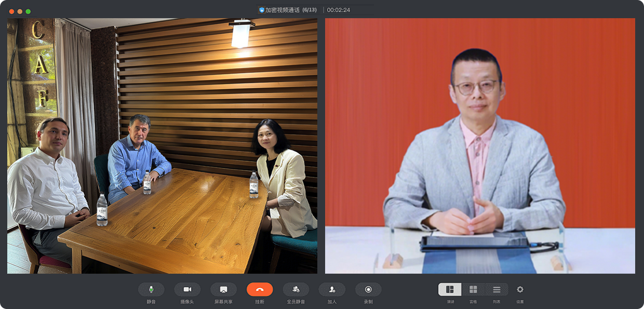This screenshot has height=309, width=644.
Task: Switch to list (列表) layout
Action: coord(497,289)
